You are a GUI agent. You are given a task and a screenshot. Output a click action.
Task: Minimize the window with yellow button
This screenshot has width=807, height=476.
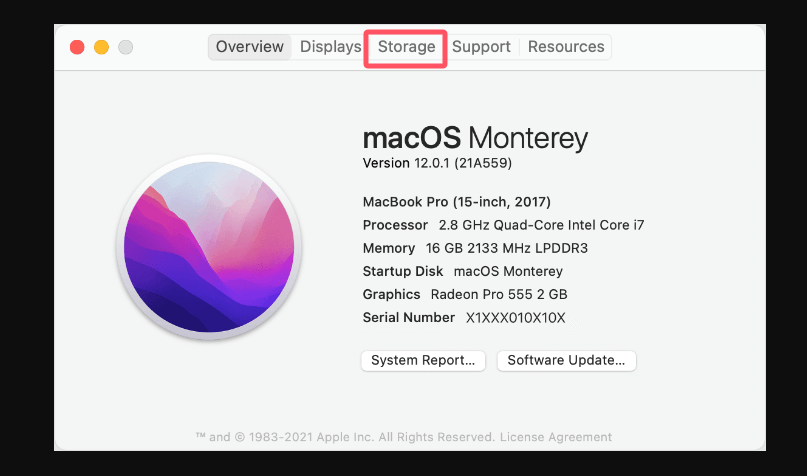click(x=101, y=47)
